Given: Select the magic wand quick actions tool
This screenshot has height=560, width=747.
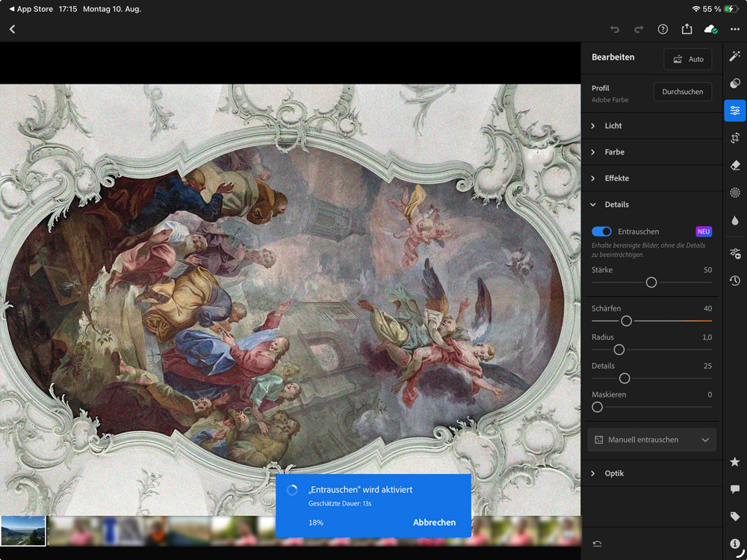Looking at the screenshot, I should point(735,56).
